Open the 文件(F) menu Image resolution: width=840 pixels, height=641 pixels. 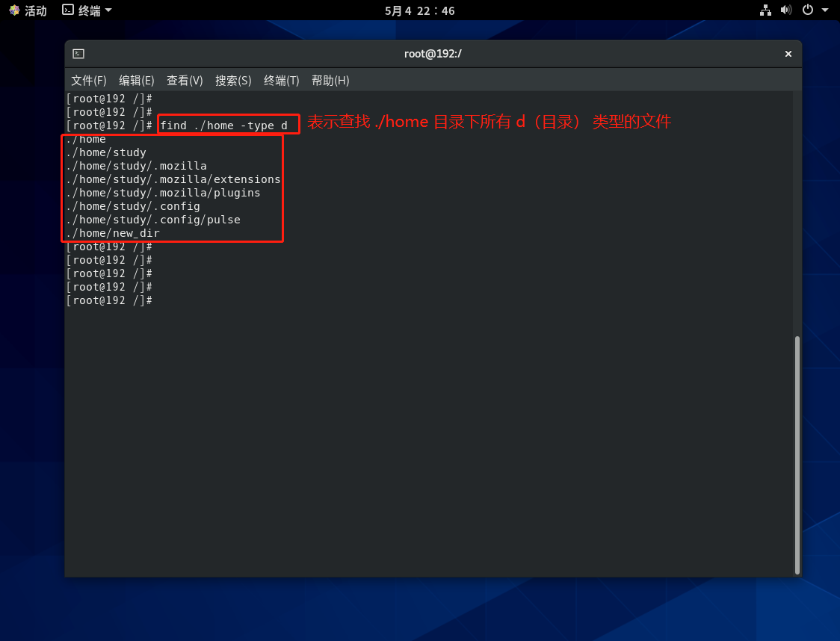point(88,81)
